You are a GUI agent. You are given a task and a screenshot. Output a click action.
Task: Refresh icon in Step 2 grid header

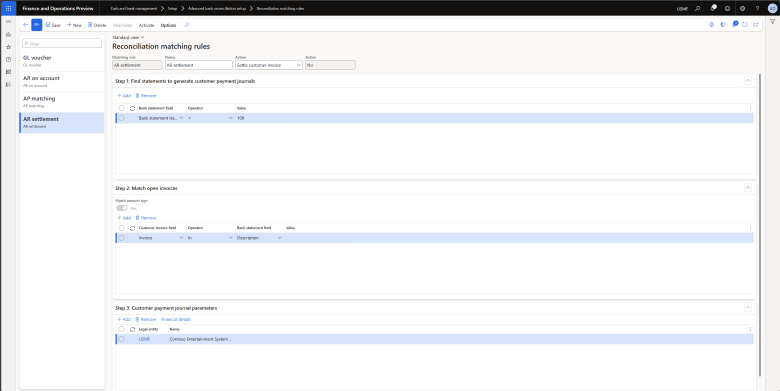(132, 228)
